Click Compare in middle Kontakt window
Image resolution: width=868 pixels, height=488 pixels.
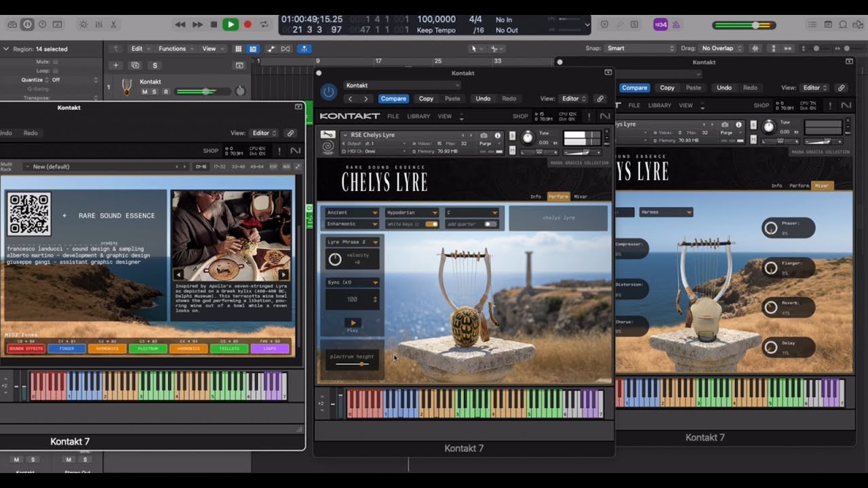[x=393, y=98]
